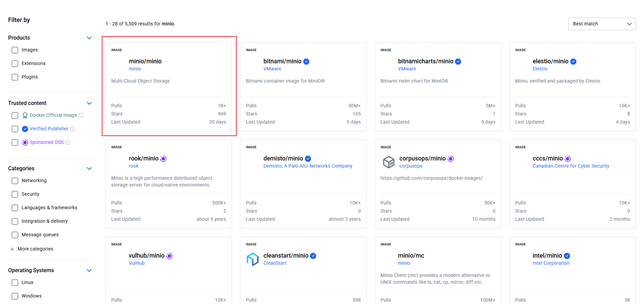Open demisto/minio repository
Image resolution: width=644 pixels, height=304 pixels.
coord(283,158)
